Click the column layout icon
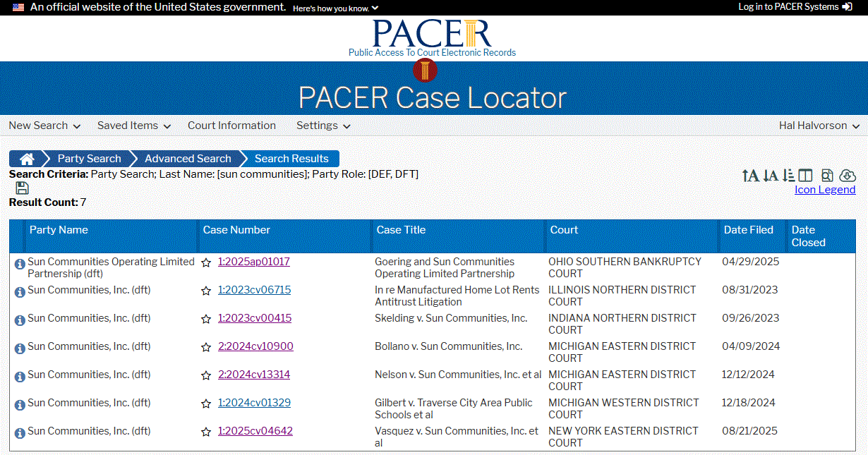 [x=805, y=176]
